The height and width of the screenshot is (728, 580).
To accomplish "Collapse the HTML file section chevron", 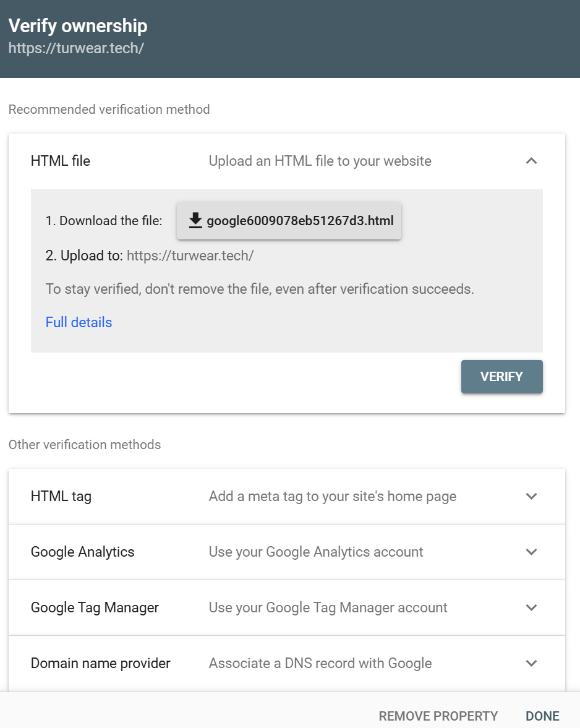I will [531, 161].
